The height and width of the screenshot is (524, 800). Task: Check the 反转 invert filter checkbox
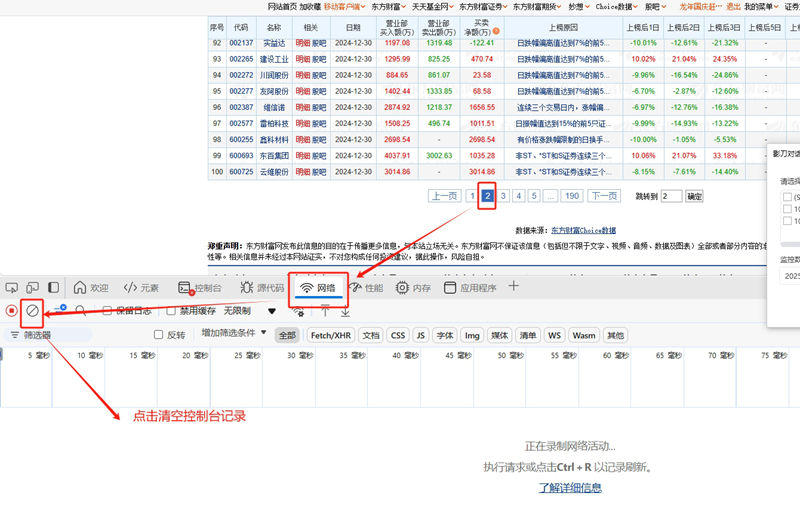click(x=158, y=335)
